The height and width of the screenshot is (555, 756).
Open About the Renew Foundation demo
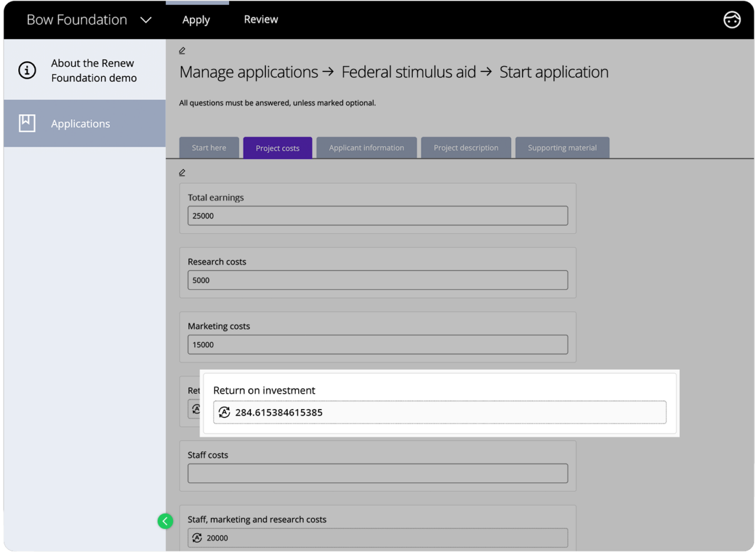coord(84,70)
